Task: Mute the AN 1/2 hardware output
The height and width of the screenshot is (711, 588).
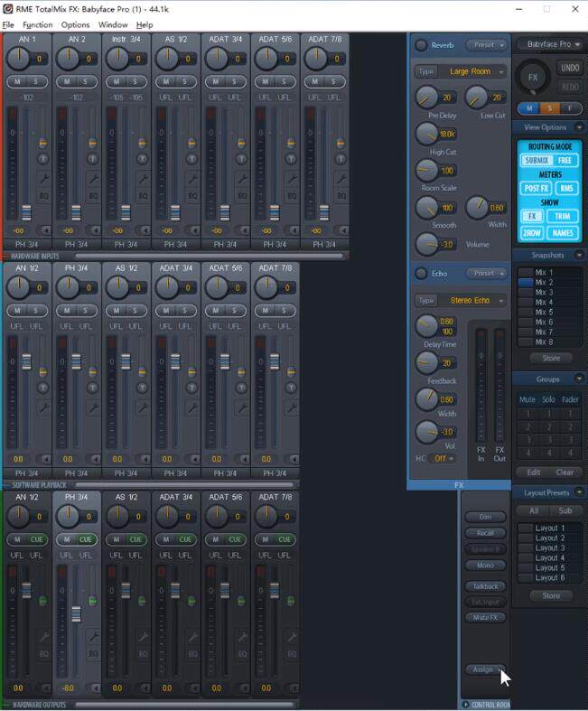Action: tap(17, 539)
